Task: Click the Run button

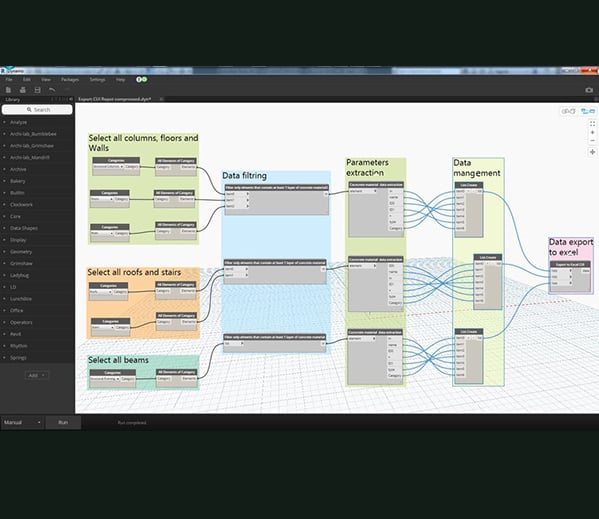Action: 63,422
